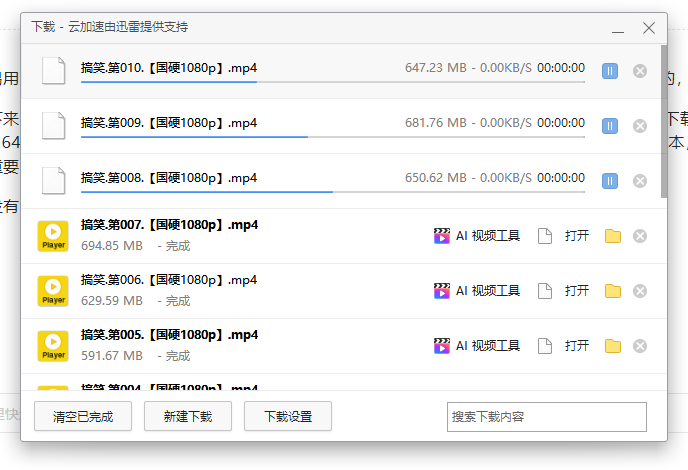Click AI 视频工具 label for 搞笑.第005
The width and height of the screenshot is (688, 470).
[488, 346]
